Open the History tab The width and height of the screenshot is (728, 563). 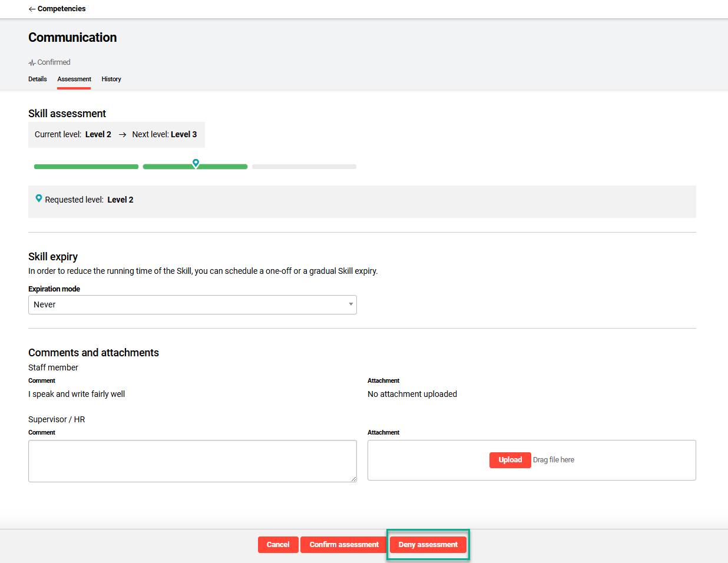[111, 79]
